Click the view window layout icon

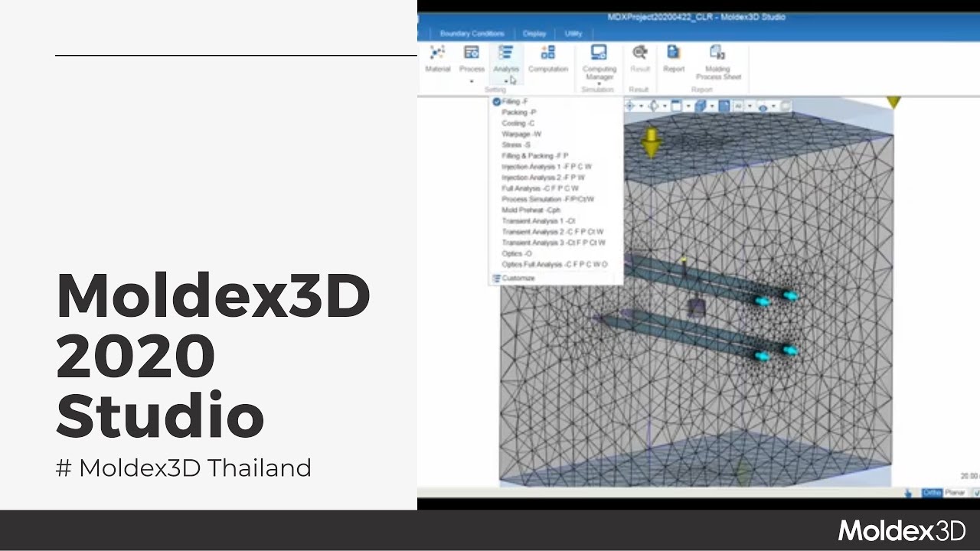click(x=676, y=106)
